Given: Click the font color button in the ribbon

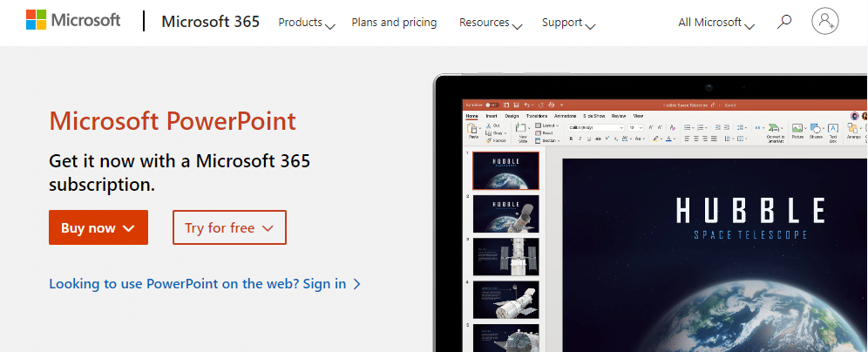Looking at the screenshot, I should pos(669,139).
